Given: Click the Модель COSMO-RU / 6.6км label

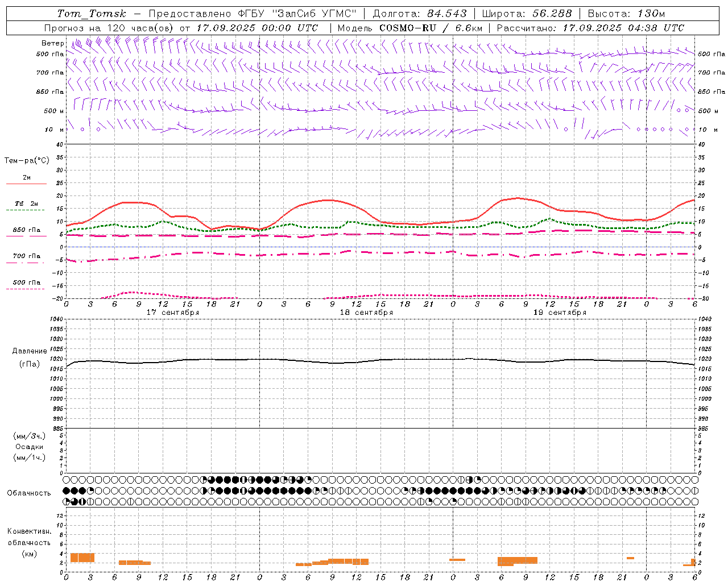Looking at the screenshot, I should (409, 28).
